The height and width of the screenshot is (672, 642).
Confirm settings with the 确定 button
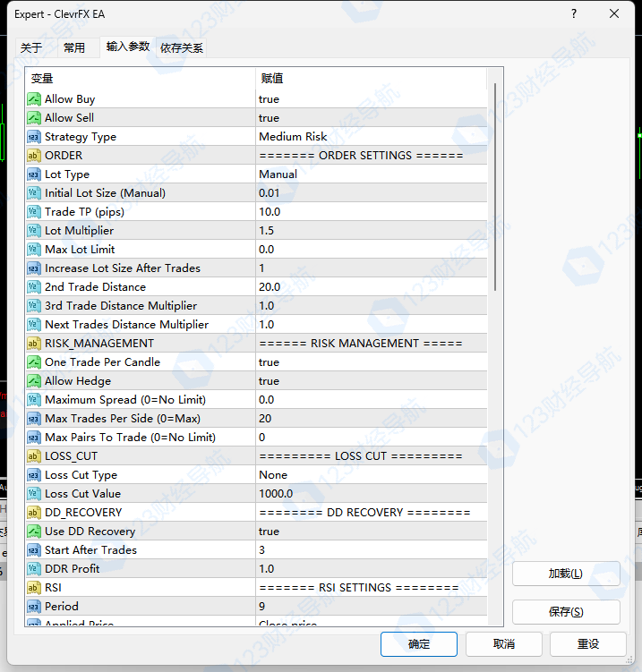[x=418, y=643]
